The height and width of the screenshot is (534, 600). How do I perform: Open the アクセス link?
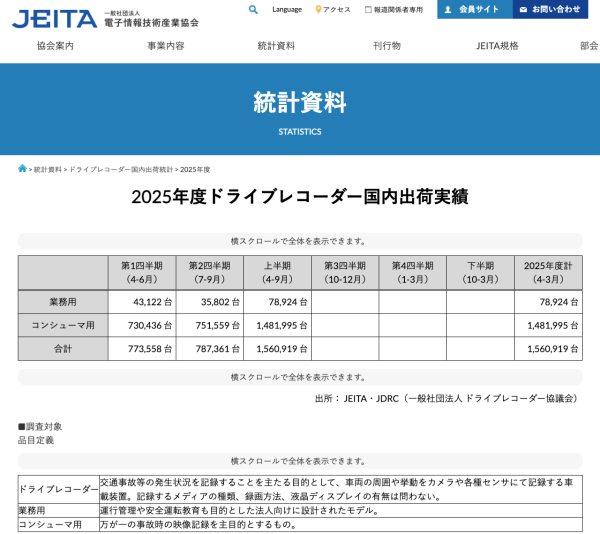[x=336, y=10]
